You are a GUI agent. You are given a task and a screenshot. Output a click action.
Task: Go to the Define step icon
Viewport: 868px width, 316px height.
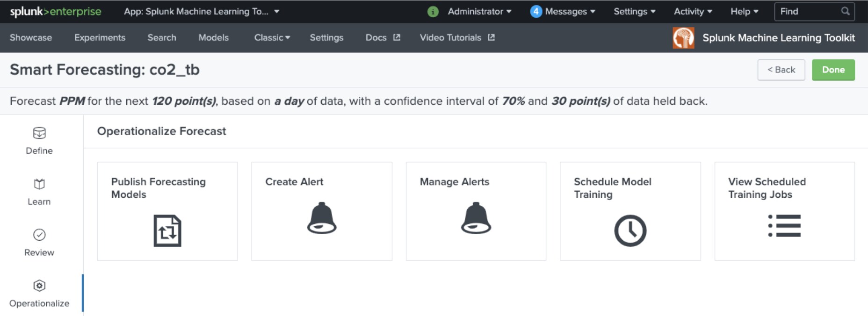pyautogui.click(x=39, y=133)
